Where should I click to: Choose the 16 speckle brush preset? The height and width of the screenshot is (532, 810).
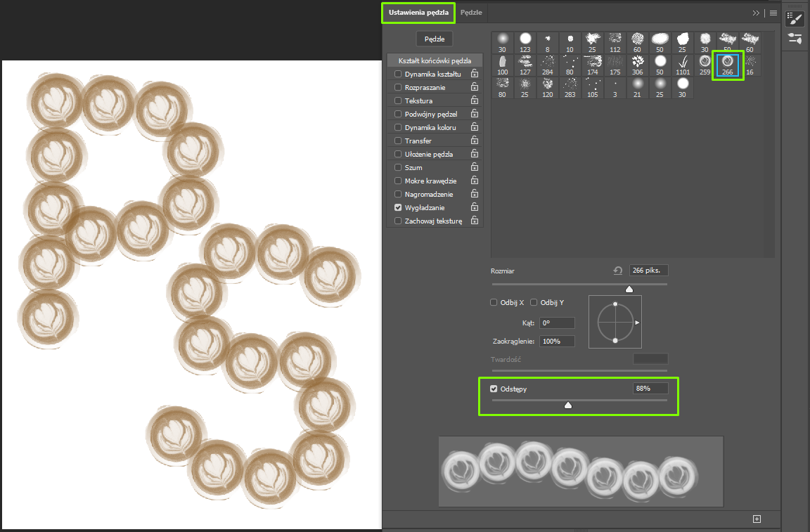point(750,65)
